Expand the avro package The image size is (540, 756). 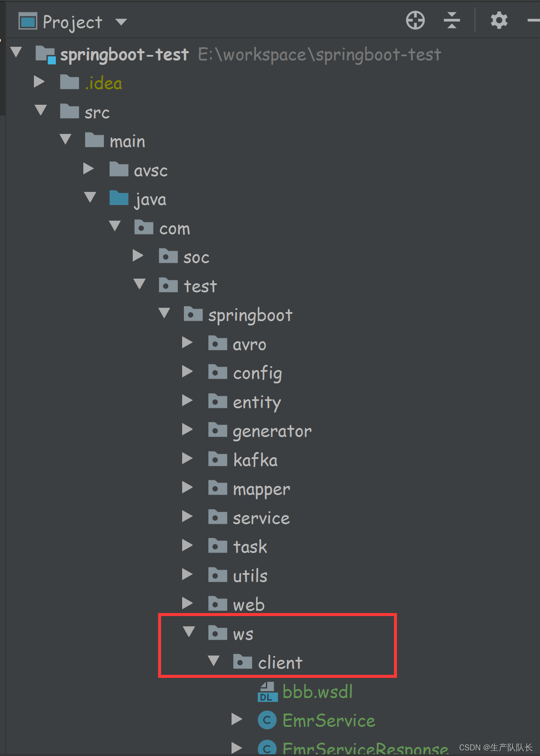(x=188, y=342)
